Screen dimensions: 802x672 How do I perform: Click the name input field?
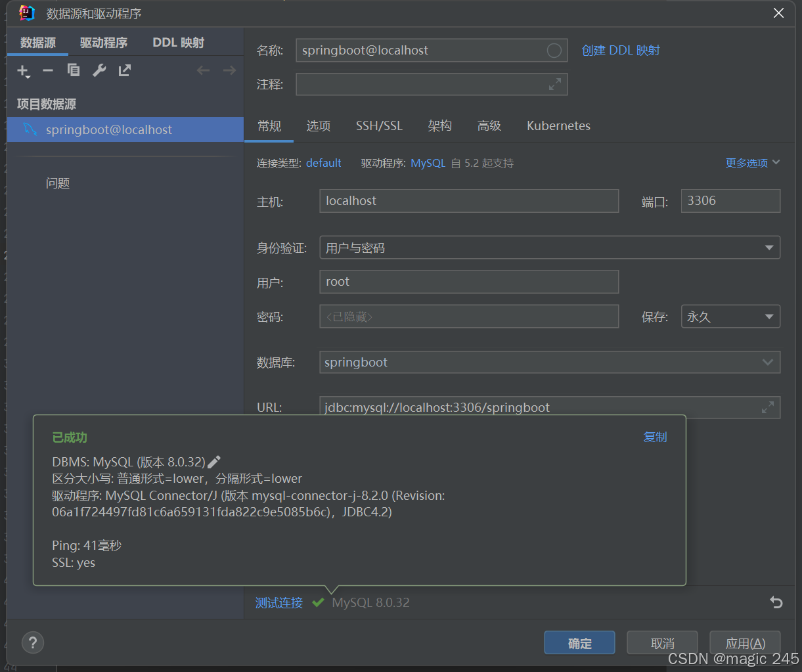432,51
